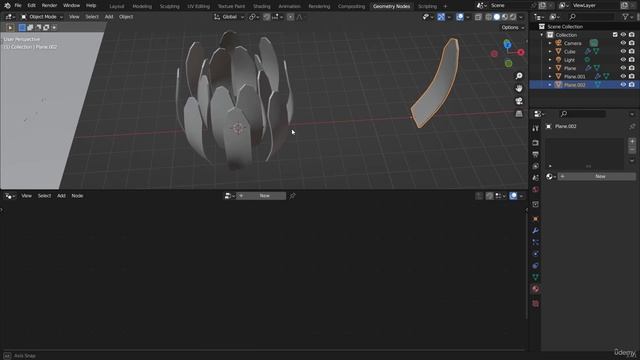Image resolution: width=640 pixels, height=360 pixels.
Task: Create New geometry node tree
Action: click(x=261, y=196)
